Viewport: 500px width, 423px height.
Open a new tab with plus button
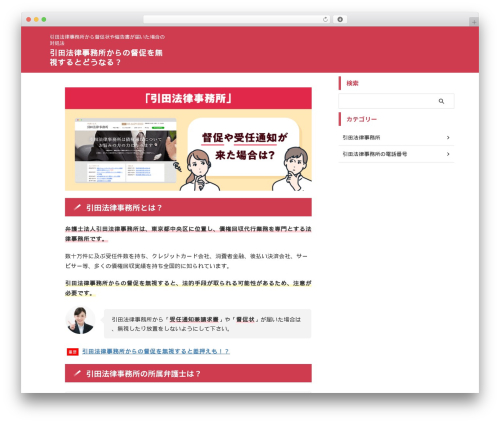474,22
